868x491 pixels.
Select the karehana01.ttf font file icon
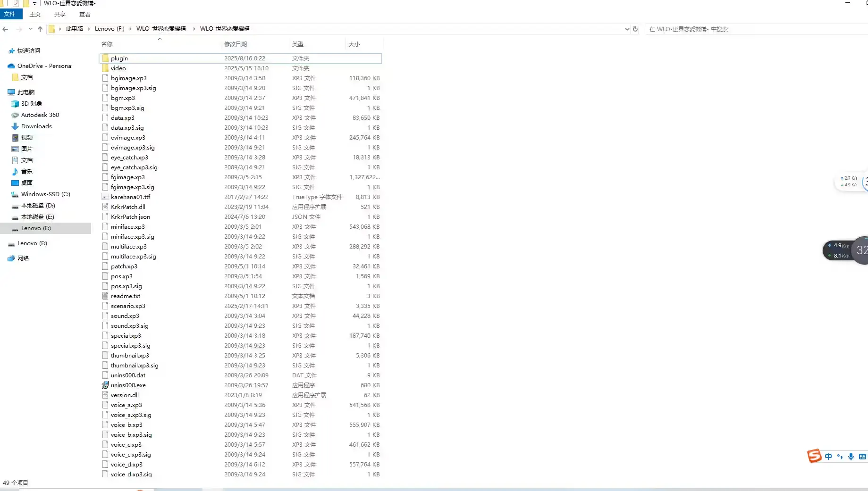tap(105, 197)
